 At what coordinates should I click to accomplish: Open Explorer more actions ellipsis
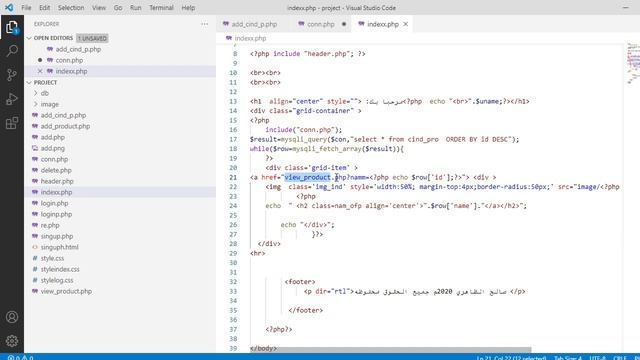(x=204, y=24)
